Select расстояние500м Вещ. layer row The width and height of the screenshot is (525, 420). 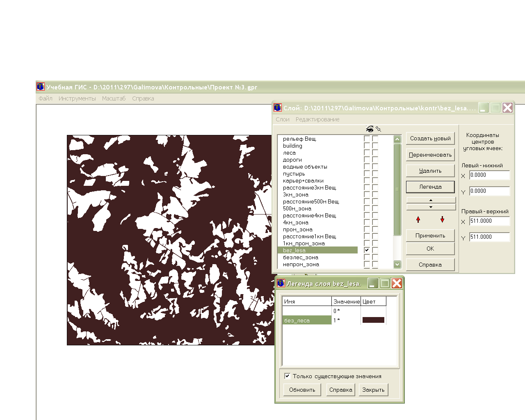pyautogui.click(x=318, y=202)
